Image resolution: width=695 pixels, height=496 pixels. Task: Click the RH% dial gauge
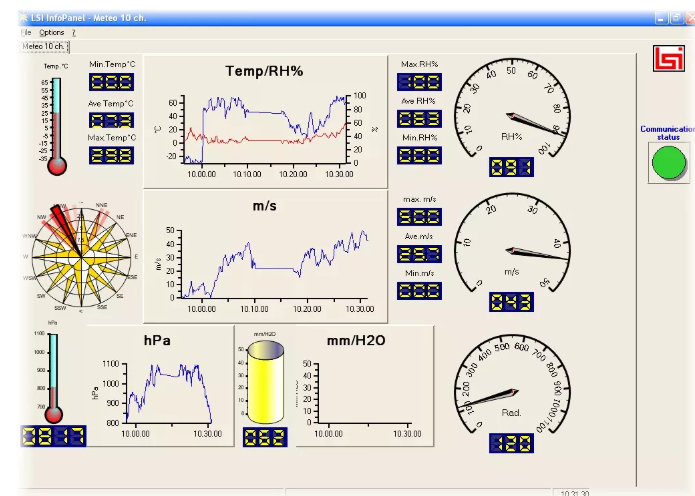point(512,109)
